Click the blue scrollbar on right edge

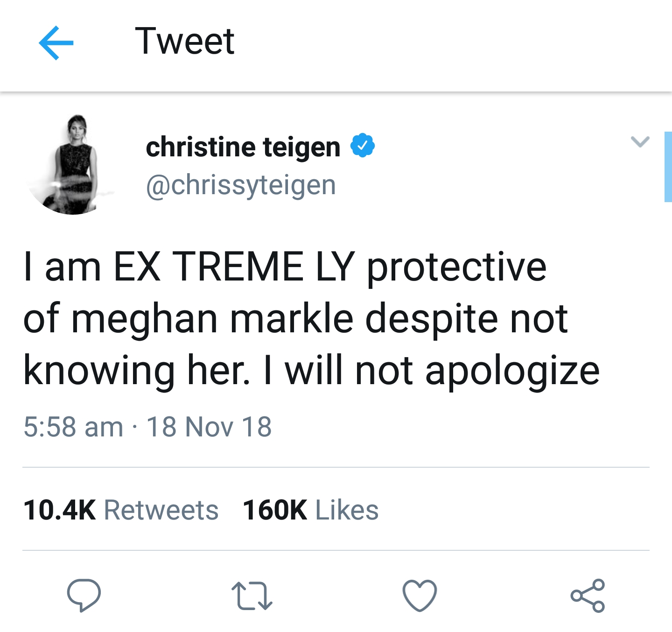click(668, 167)
